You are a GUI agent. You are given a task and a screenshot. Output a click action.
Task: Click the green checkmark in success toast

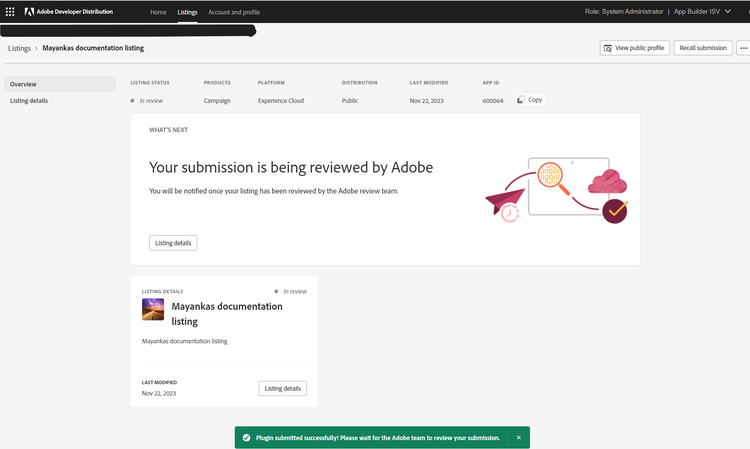[246, 438]
